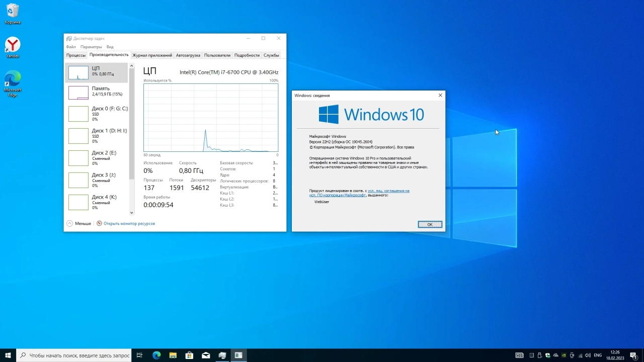Open the Вид menu
Screen dimensions: 644x362
[110, 47]
